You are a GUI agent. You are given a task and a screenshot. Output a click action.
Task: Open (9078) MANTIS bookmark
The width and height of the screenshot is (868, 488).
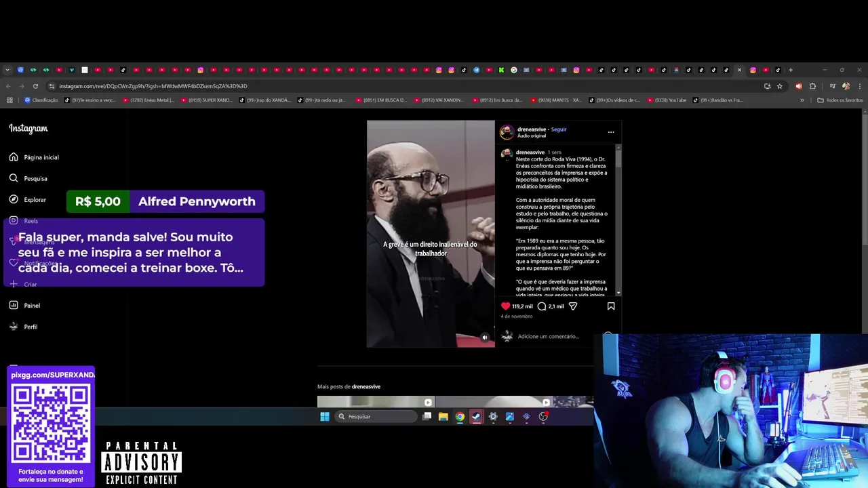click(x=556, y=100)
